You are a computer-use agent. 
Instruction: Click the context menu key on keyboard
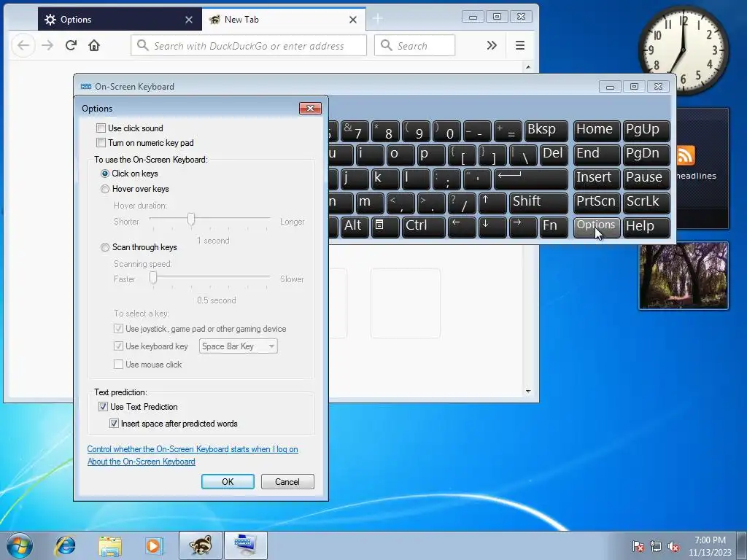[x=385, y=227]
